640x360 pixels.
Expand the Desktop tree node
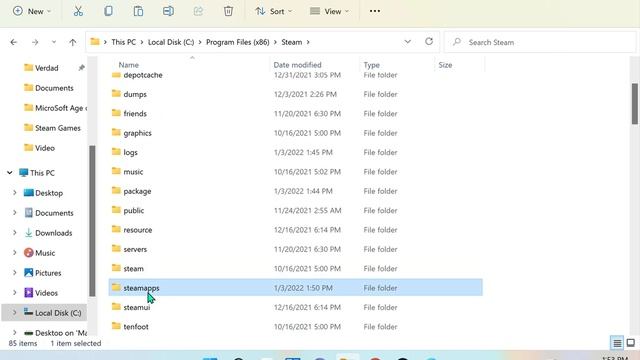click(x=15, y=193)
